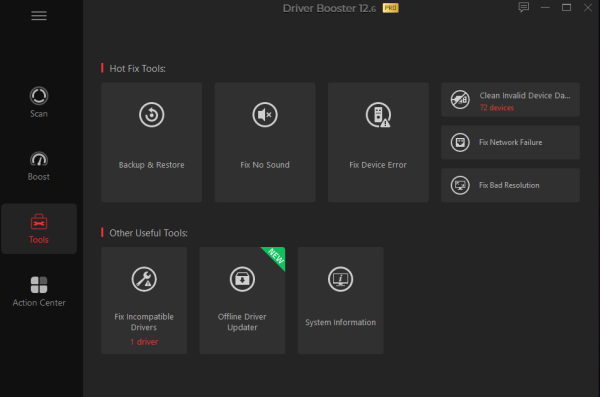600x397 pixels.
Task: Click the System Information monitor icon
Action: (x=341, y=279)
